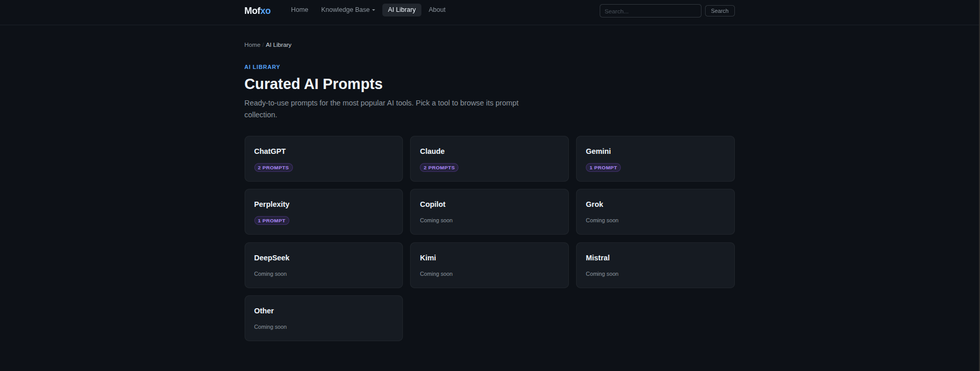Viewport: 980px width, 371px height.
Task: Select the Grok card
Action: (655, 211)
